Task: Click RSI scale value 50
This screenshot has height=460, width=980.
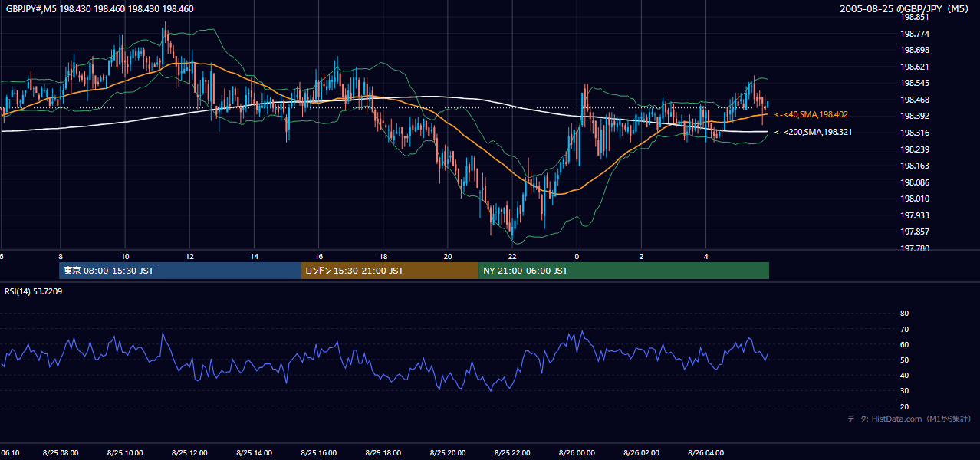Action: pos(904,360)
